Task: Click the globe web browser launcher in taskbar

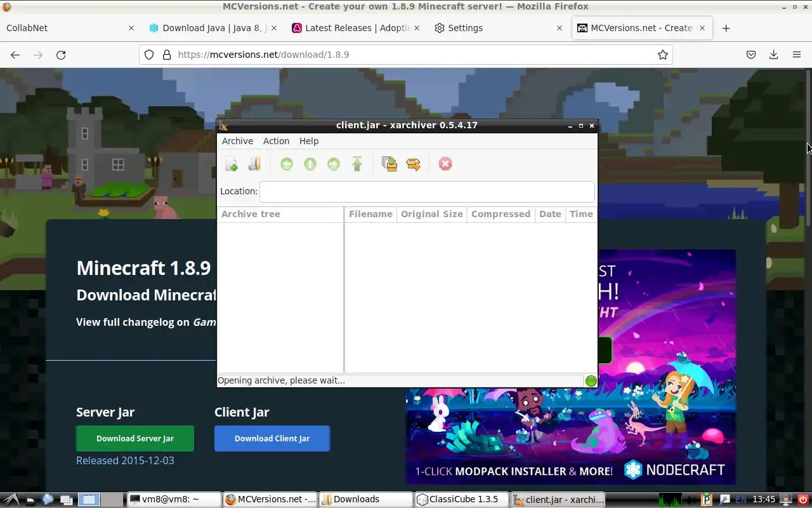Action: (x=48, y=500)
